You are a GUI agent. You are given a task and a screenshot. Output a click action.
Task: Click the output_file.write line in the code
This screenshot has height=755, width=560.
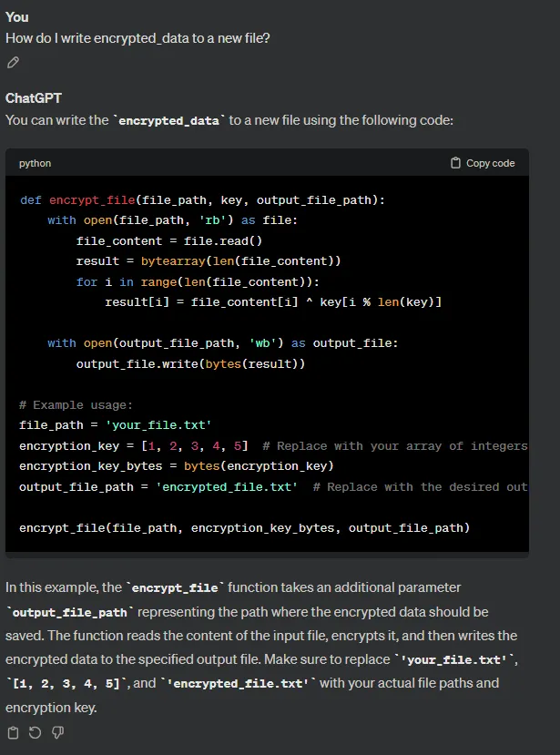tap(190, 363)
